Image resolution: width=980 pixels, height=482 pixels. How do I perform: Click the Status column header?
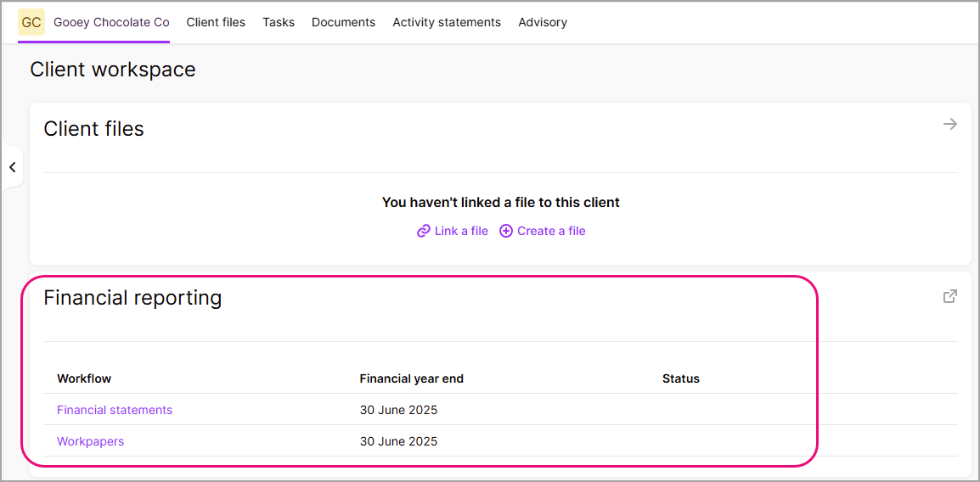click(x=680, y=378)
